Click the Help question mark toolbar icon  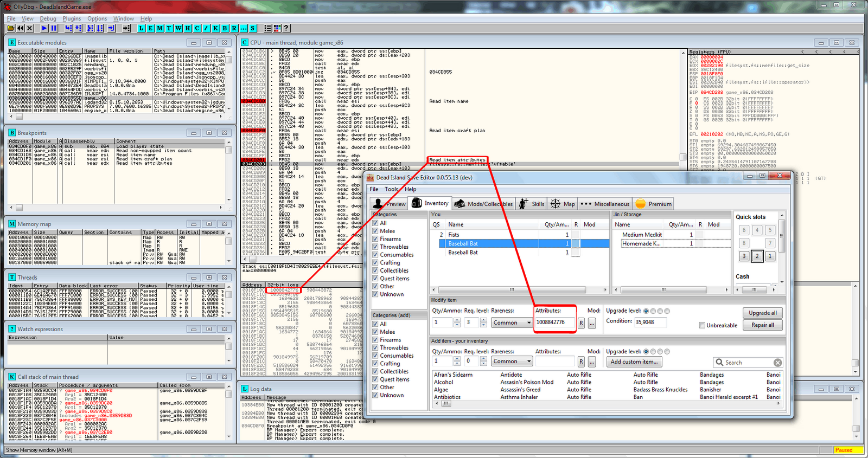pyautogui.click(x=286, y=28)
